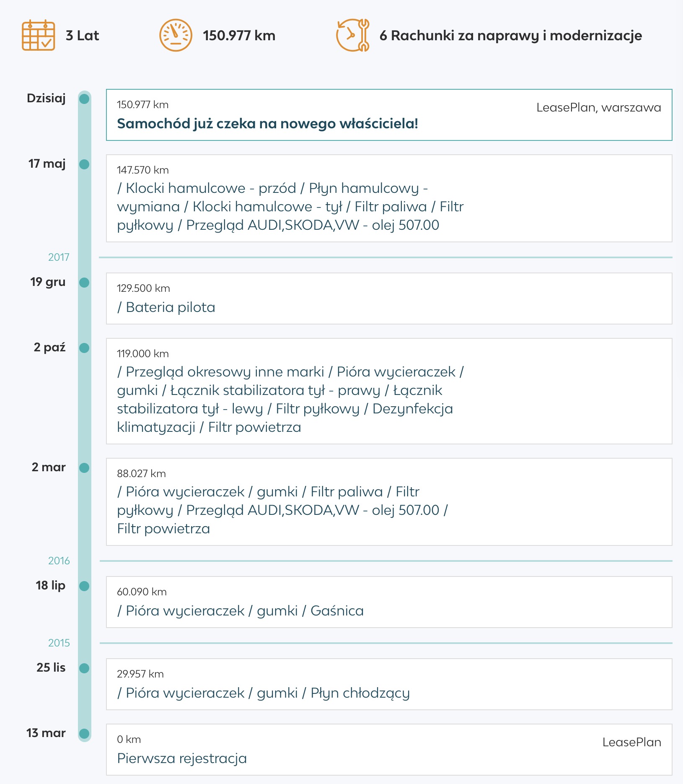683x784 pixels.
Task: Select the 2 paź timeline marker
Action: (84, 348)
